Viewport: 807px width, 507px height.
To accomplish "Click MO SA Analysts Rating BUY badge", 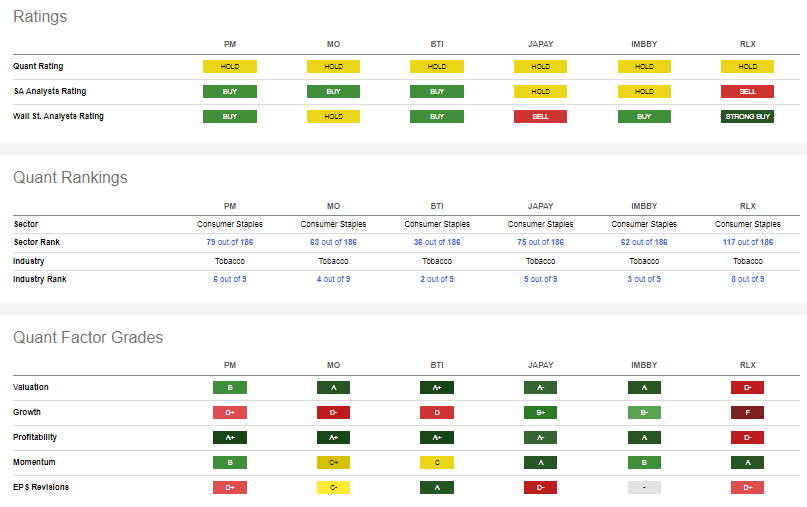I will 333,92.
